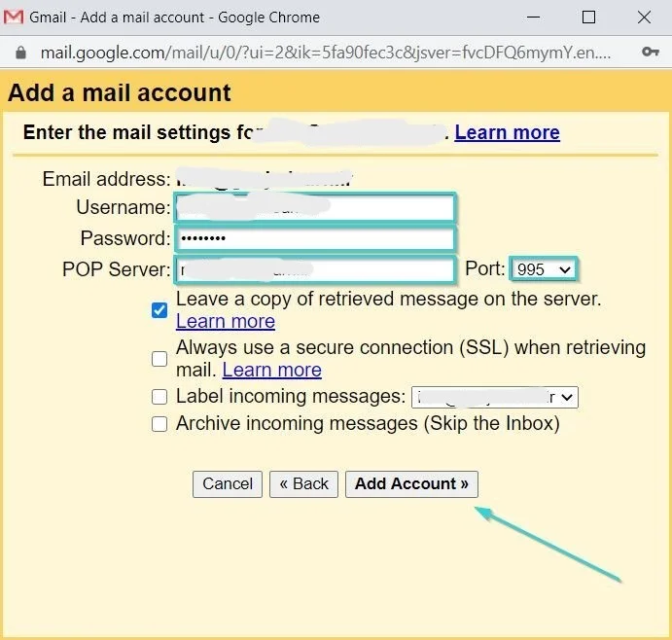Viewport: 672px width, 640px height.
Task: Go to previous step with « Back
Action: (303, 484)
